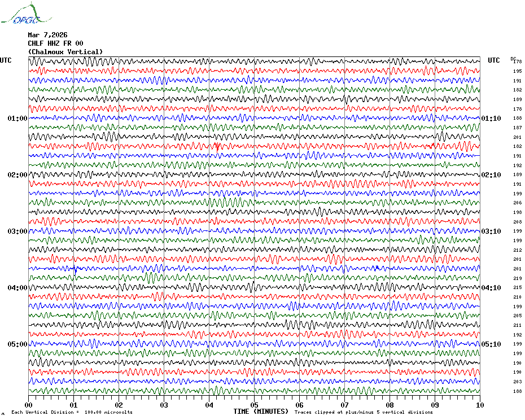Click the 'Traces clipped at plus/minus 5 vertical divisions' note
This screenshot has height=420, width=525.
(x=364, y=412)
